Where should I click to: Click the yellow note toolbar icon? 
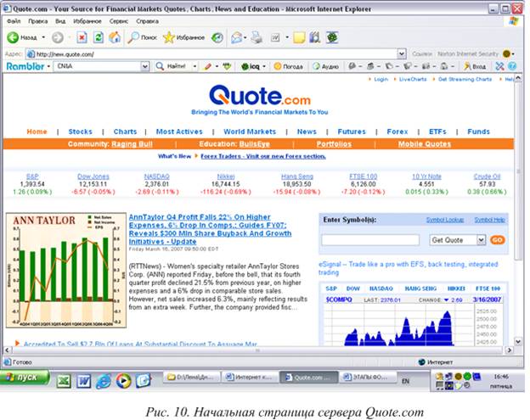[x=299, y=37]
